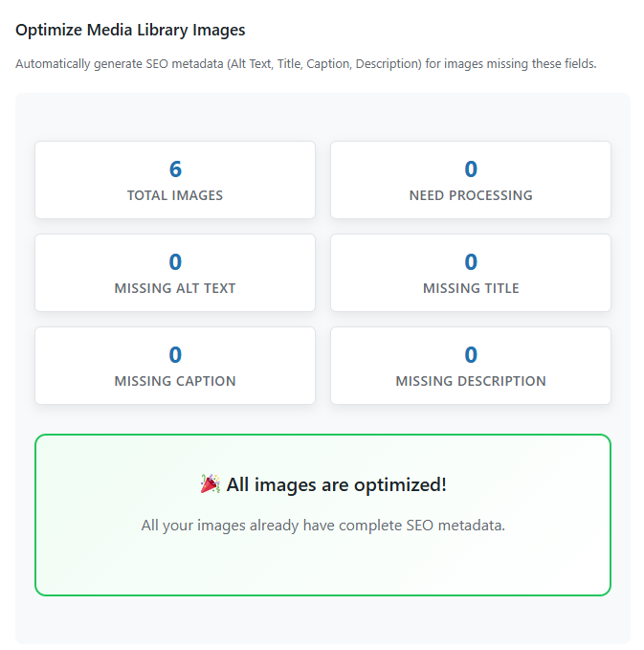Screen dimensions: 644x650
Task: Click the Missing Description count value
Action: pos(471,355)
